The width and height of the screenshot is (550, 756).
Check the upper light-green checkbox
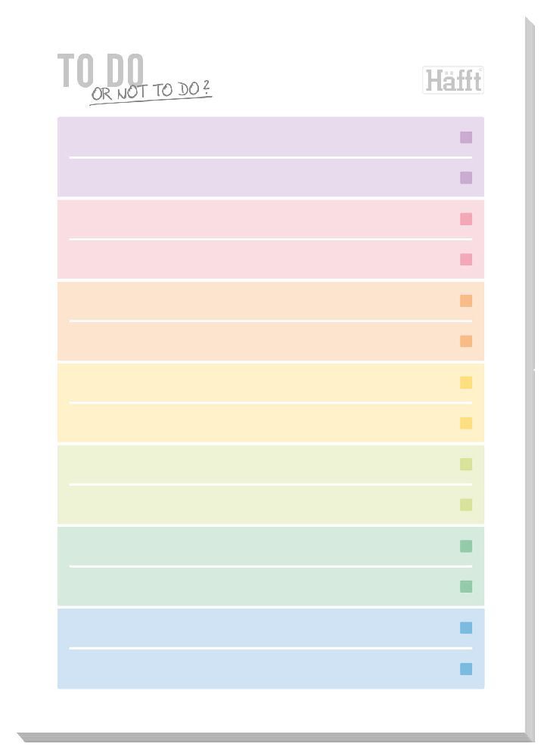pos(465,464)
